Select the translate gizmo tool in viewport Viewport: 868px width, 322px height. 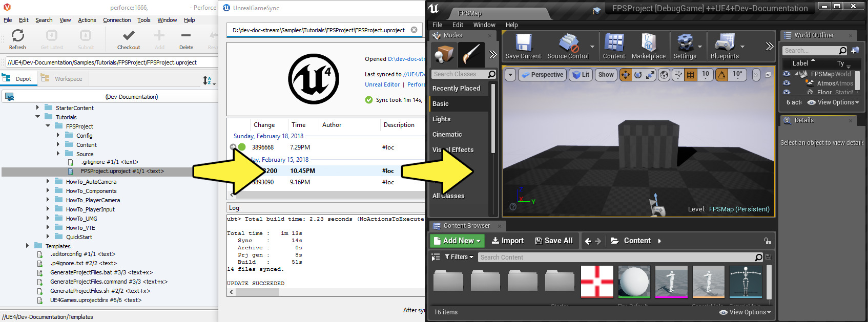click(x=626, y=75)
